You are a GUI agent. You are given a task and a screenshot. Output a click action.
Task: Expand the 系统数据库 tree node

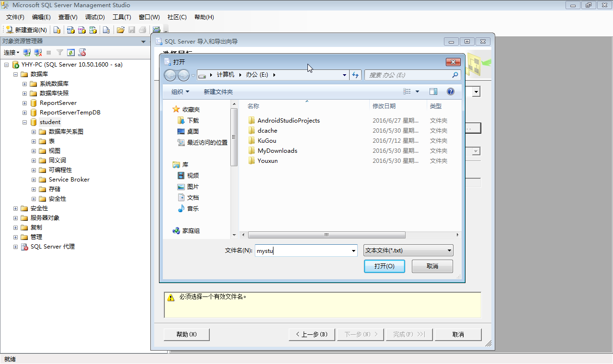24,84
